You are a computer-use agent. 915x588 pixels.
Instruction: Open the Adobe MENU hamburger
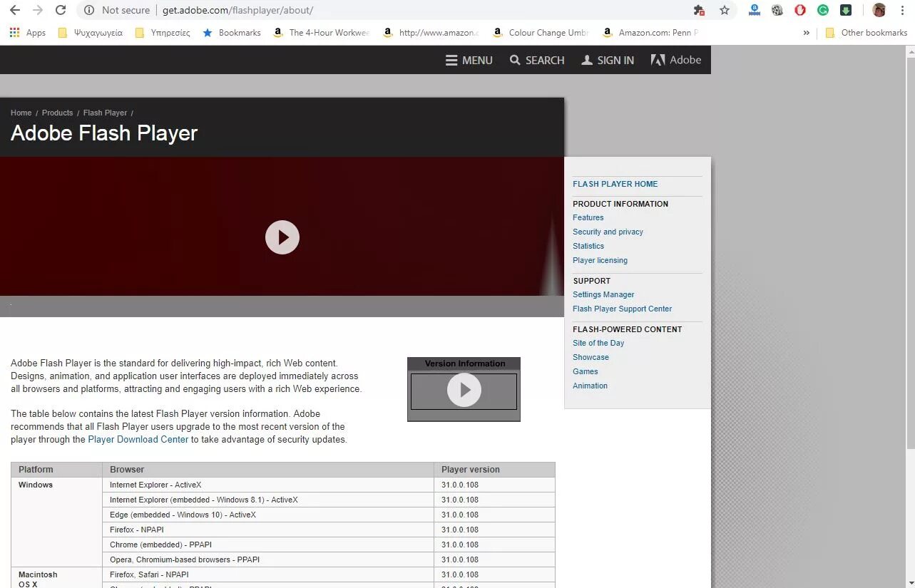(x=469, y=61)
